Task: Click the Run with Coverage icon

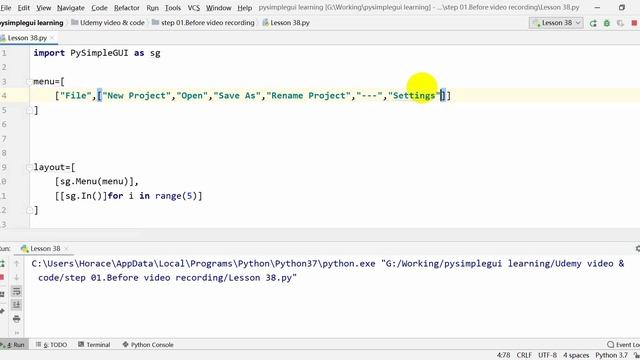Action: 620,23
